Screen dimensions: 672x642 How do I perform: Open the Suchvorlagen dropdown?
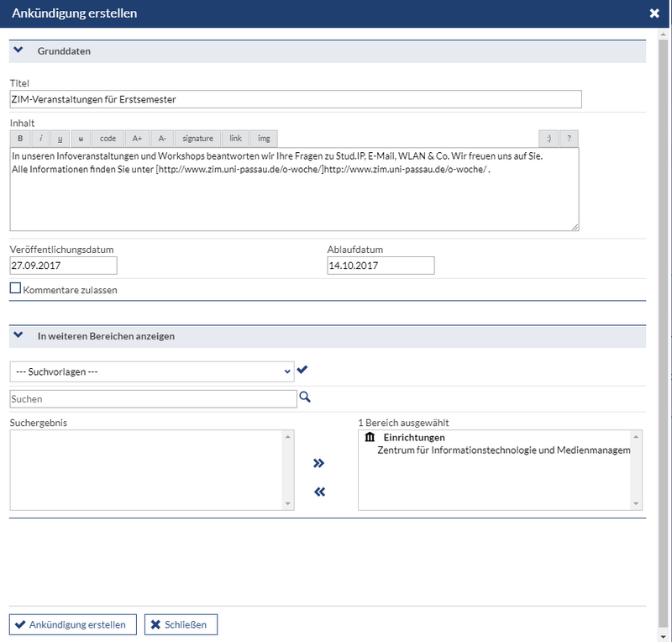coord(152,371)
